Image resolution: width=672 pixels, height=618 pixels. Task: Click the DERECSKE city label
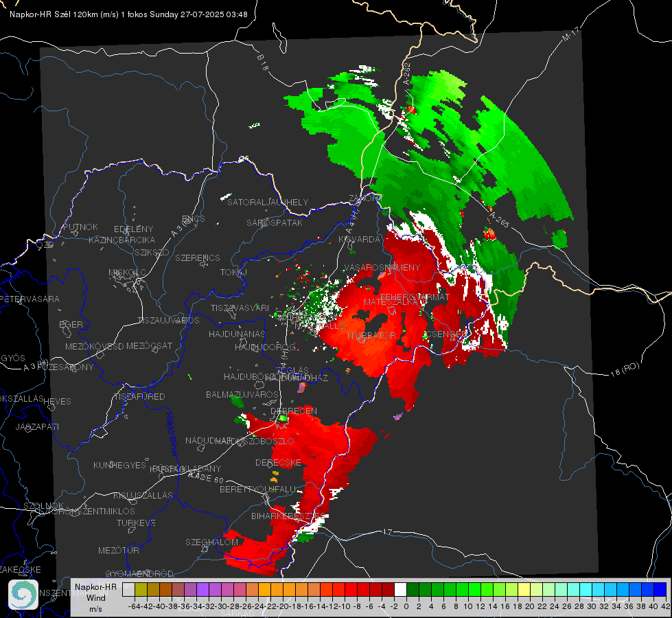click(278, 463)
